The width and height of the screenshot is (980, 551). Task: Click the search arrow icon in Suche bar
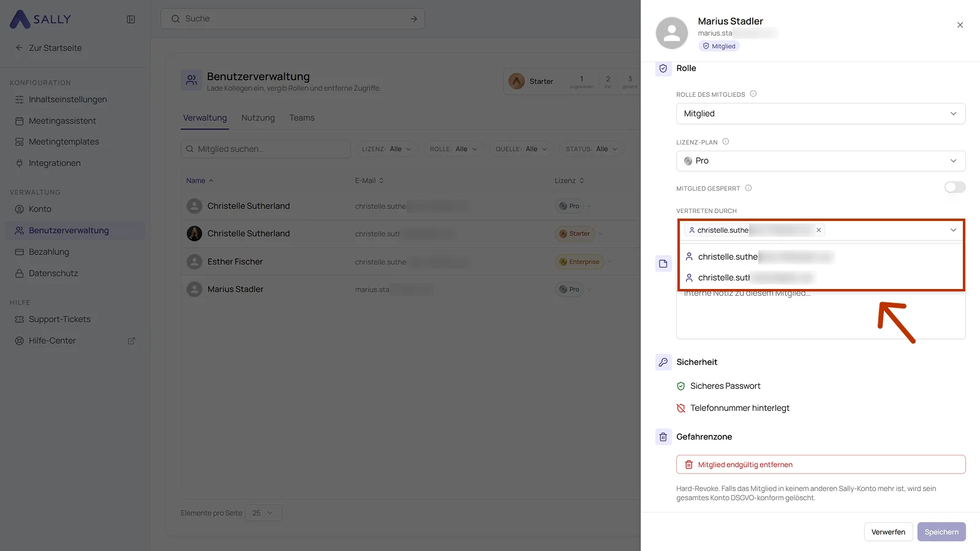pyautogui.click(x=414, y=19)
